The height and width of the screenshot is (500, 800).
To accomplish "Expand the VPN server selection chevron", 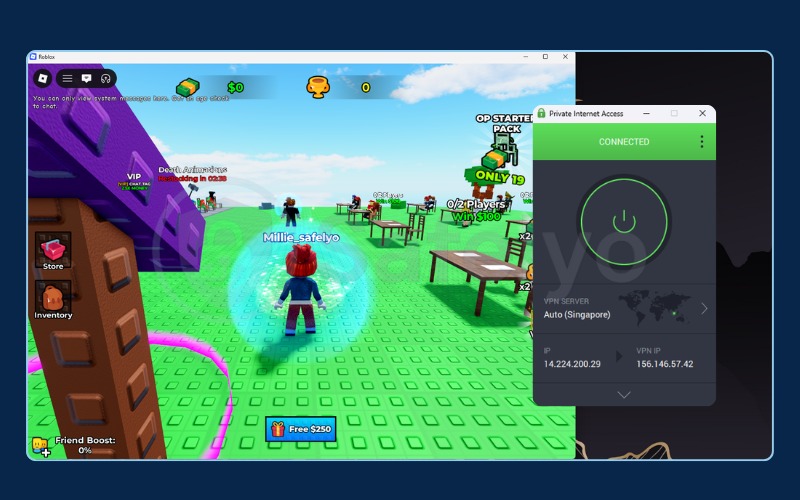I will [704, 308].
